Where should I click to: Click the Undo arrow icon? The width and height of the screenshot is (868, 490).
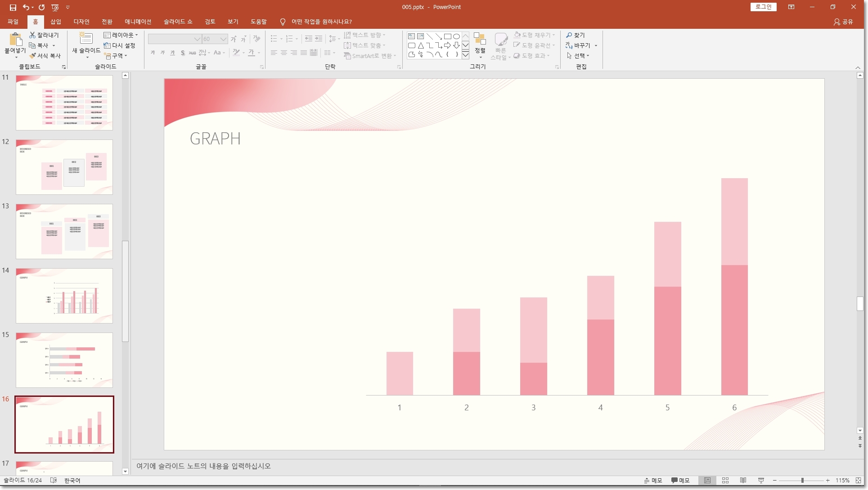[x=26, y=7]
